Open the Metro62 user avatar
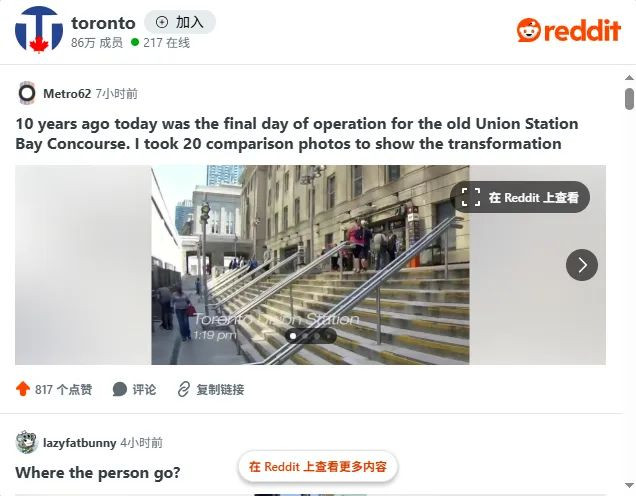 point(27,93)
